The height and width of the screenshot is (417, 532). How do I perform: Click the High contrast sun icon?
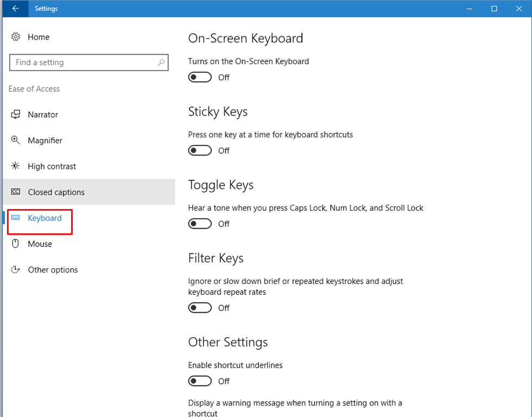[x=16, y=166]
